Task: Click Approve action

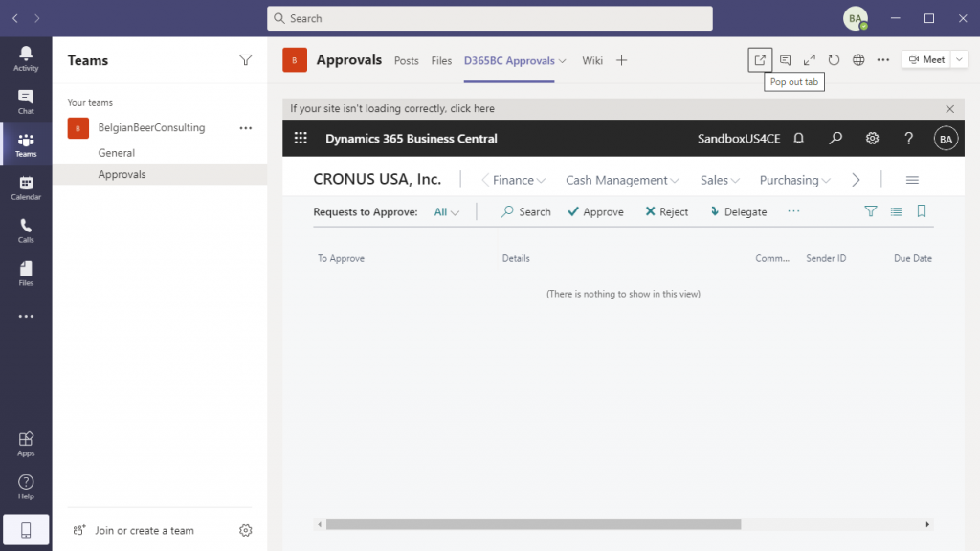Action: tap(595, 211)
